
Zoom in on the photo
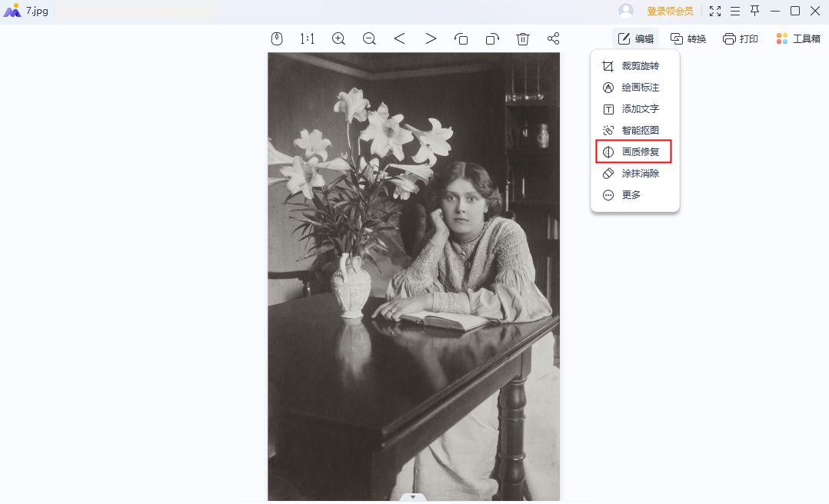point(338,38)
